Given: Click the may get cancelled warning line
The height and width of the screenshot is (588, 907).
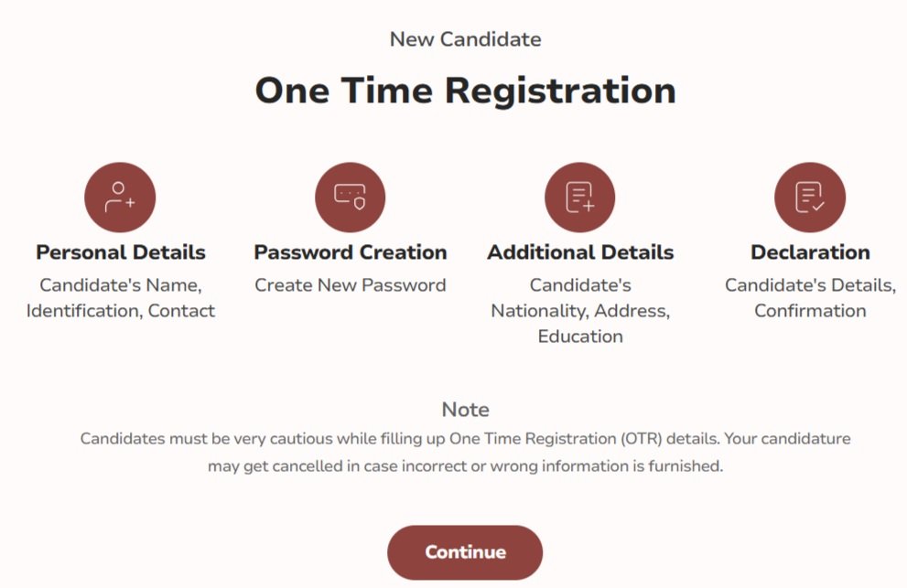Looking at the screenshot, I should [466, 466].
